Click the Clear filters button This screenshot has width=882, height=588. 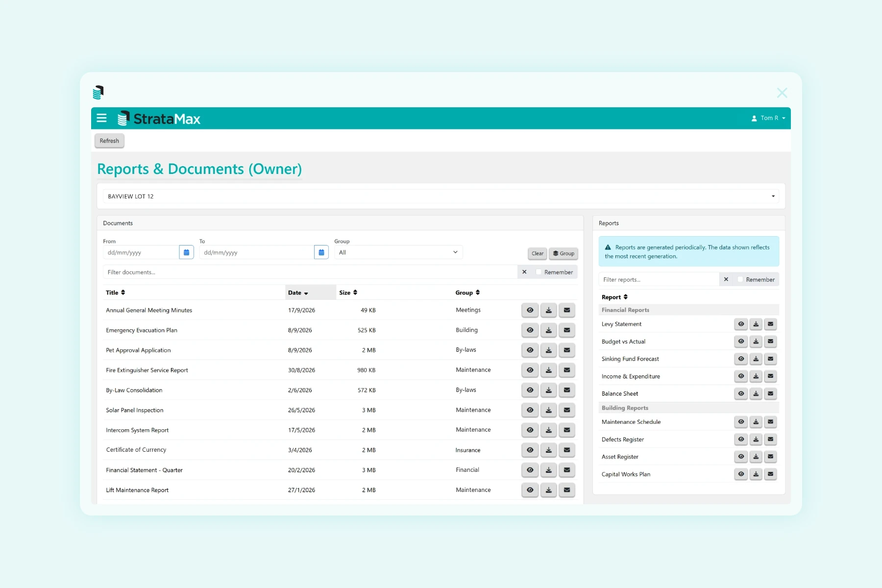coord(538,253)
